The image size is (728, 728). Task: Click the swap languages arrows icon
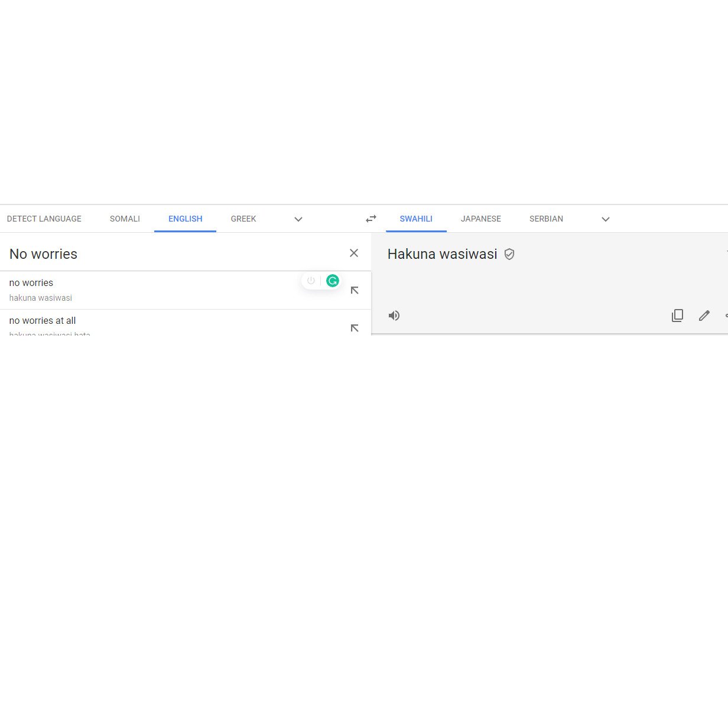click(x=370, y=219)
